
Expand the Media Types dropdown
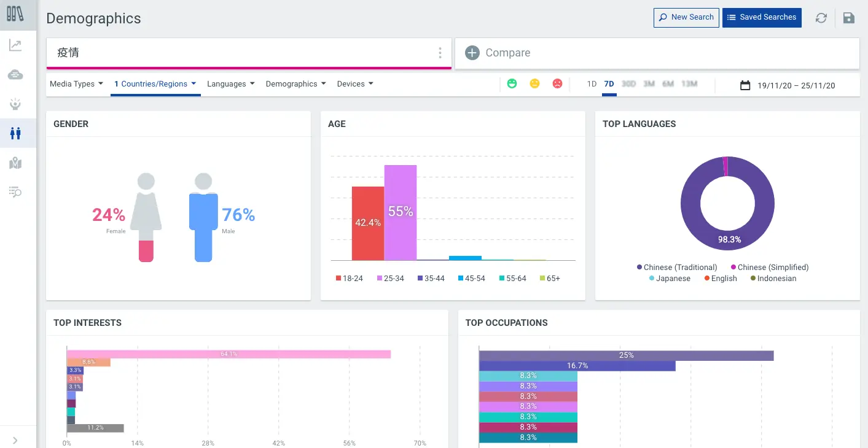click(x=76, y=84)
